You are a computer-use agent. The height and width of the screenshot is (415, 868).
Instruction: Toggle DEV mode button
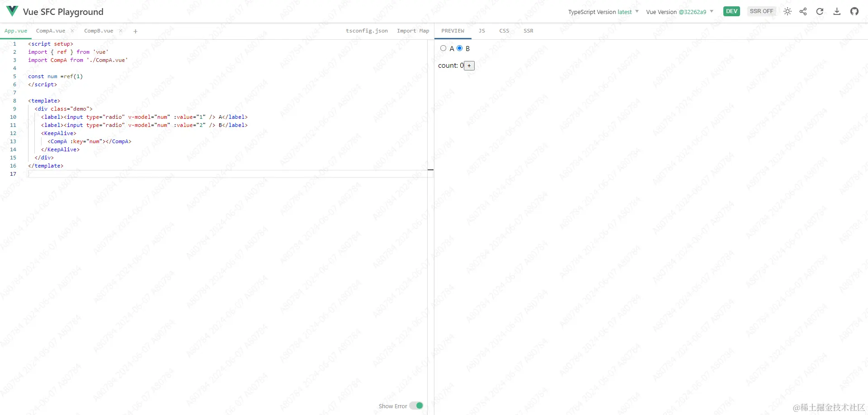pos(731,11)
